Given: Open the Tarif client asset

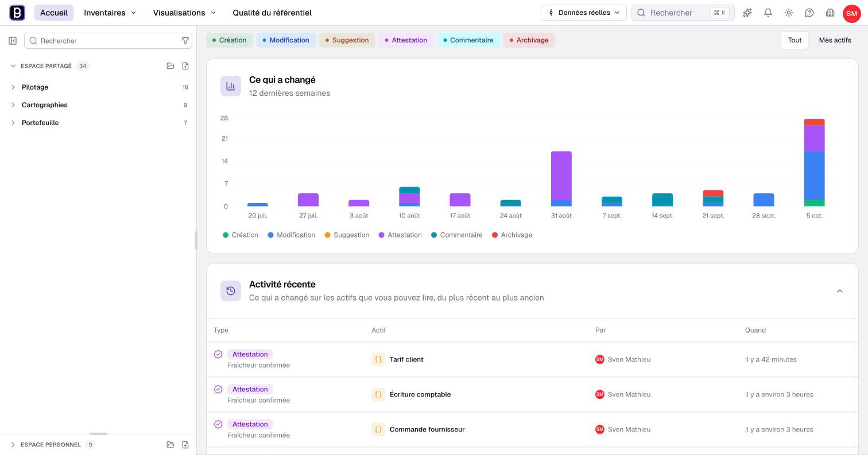Looking at the screenshot, I should [x=406, y=360].
